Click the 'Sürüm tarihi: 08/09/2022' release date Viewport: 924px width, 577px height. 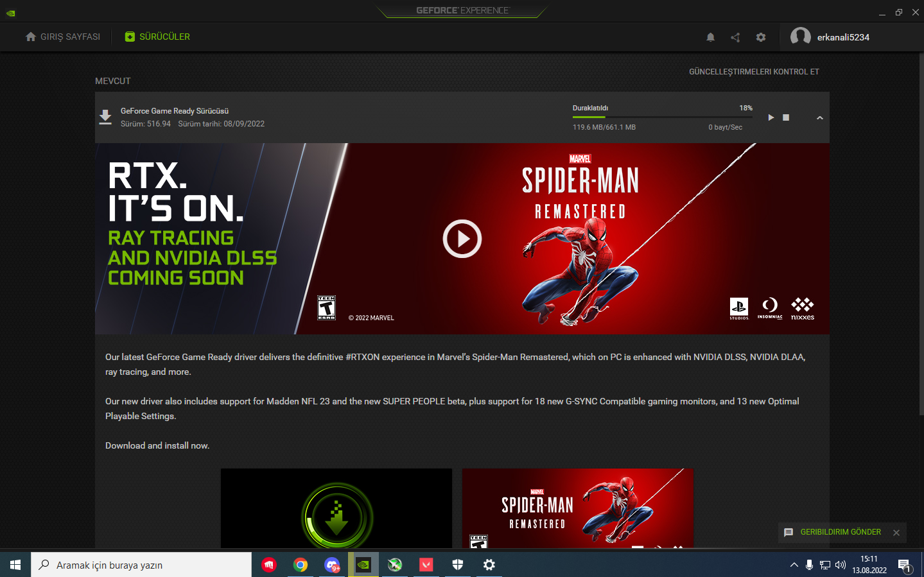click(x=222, y=124)
